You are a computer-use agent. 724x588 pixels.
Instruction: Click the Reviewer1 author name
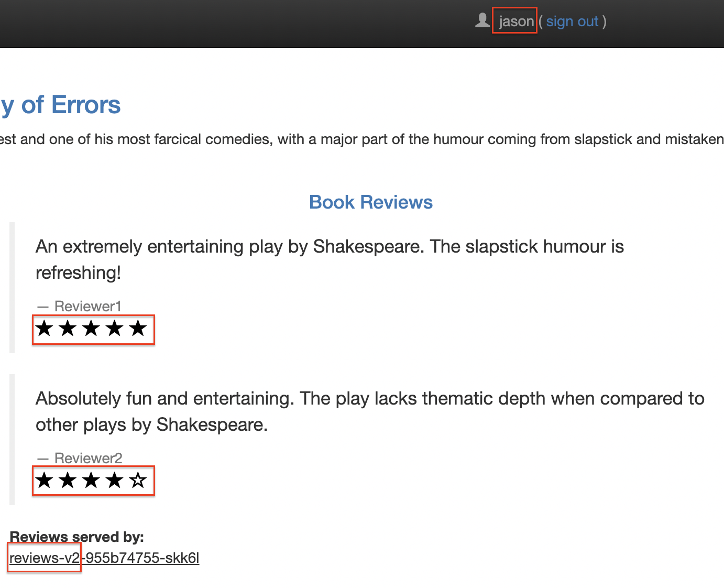[88, 306]
